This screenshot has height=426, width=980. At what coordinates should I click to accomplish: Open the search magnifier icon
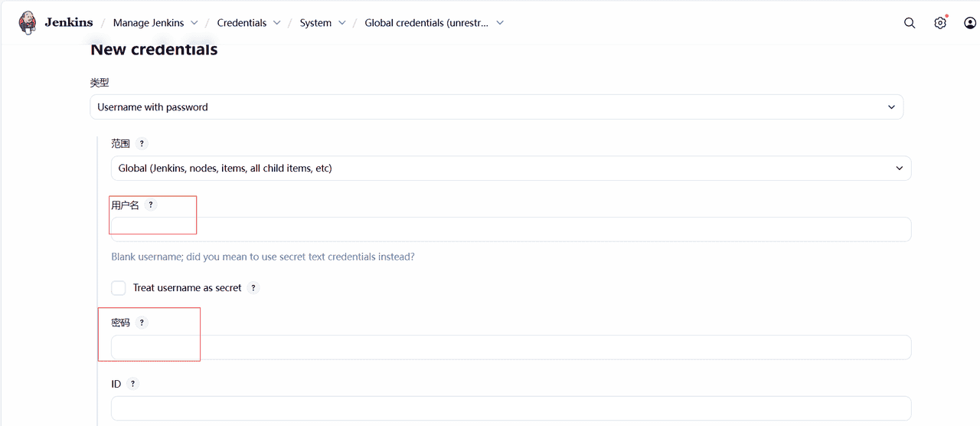[910, 23]
